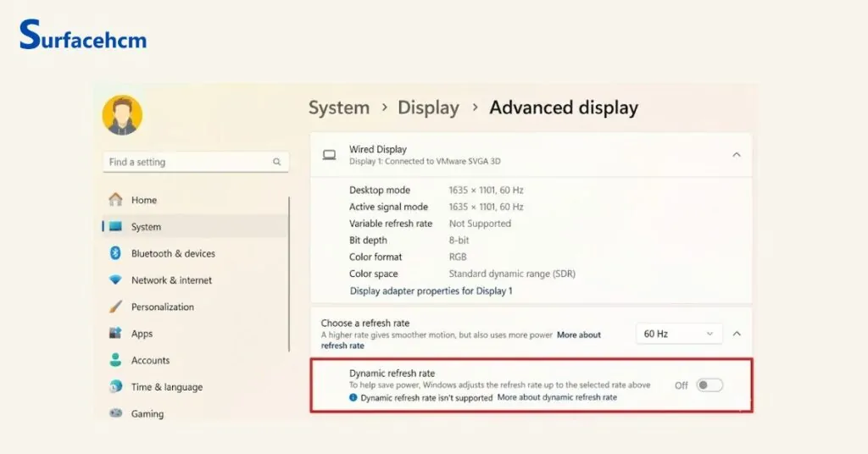Image resolution: width=868 pixels, height=454 pixels.
Task: Click the sidebar vertical scrollbar
Action: pos(289,274)
